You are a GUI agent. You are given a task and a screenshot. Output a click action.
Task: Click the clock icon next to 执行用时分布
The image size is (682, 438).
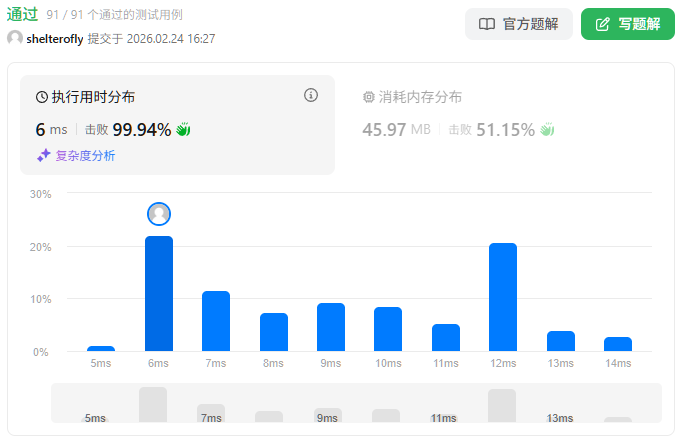(x=42, y=97)
